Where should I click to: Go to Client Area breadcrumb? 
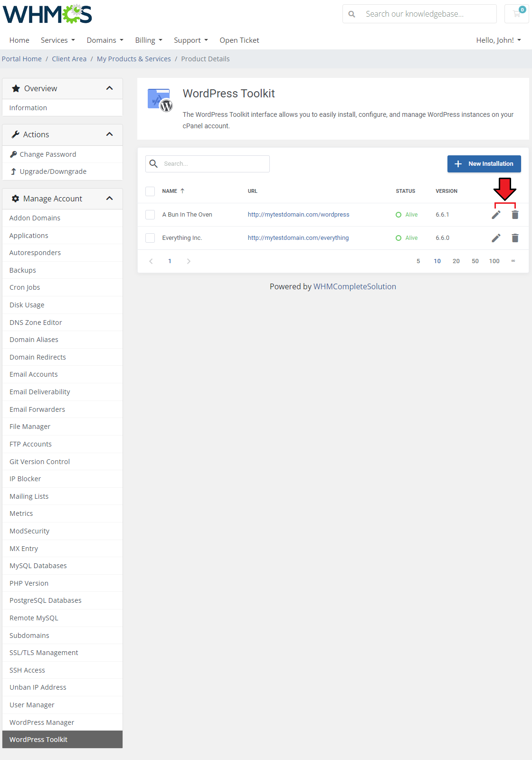[69, 59]
